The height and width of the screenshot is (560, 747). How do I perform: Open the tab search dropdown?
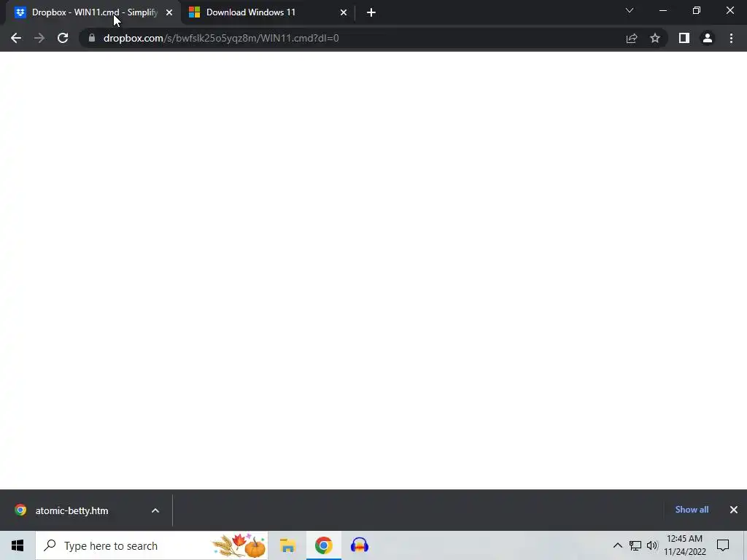coord(630,10)
